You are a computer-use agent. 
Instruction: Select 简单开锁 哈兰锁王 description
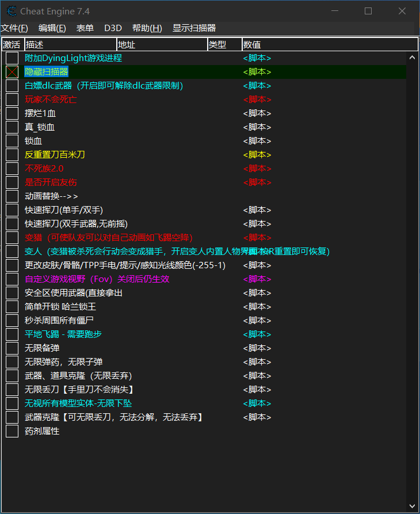[x=60, y=306]
